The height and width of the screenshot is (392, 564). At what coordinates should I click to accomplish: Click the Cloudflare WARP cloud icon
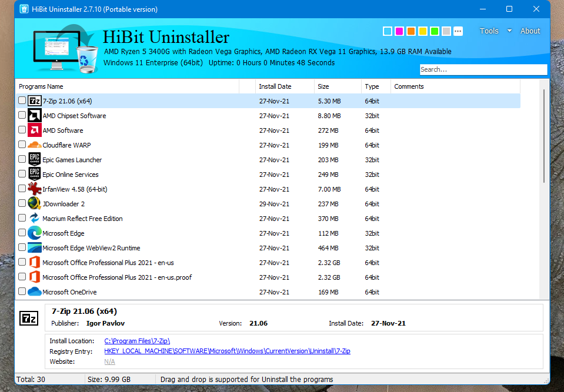(x=35, y=145)
